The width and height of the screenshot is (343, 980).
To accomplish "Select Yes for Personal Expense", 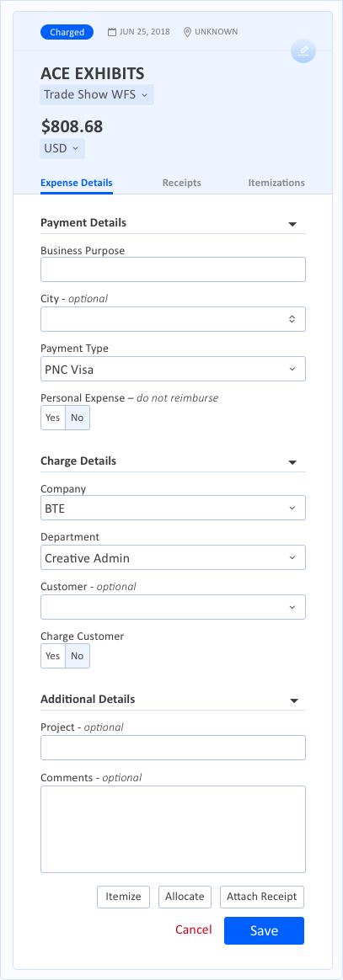I will point(53,418).
